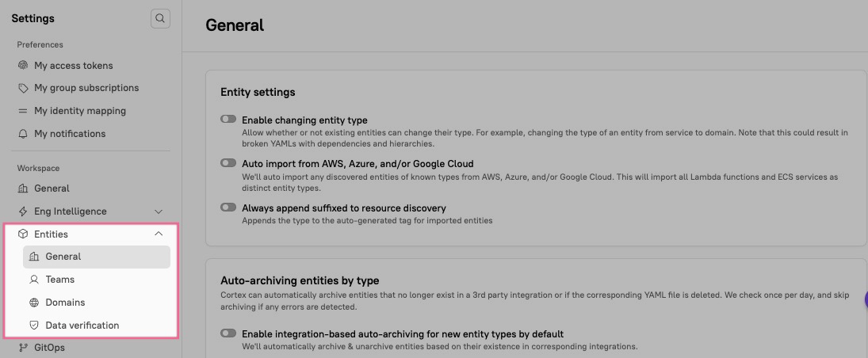
Task: Toggle always append suffixes to resource discovery
Action: click(228, 208)
